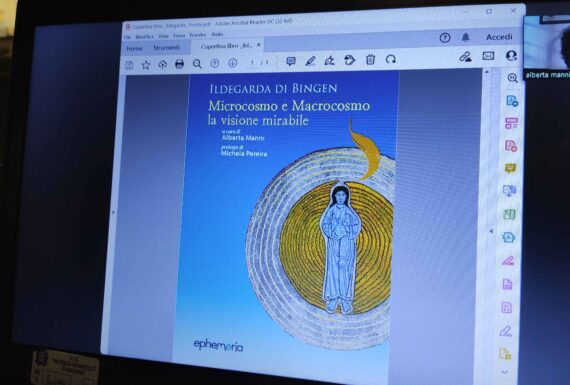Collapse the right tools pane arrow
The height and width of the screenshot is (385, 570).
[x=491, y=231]
